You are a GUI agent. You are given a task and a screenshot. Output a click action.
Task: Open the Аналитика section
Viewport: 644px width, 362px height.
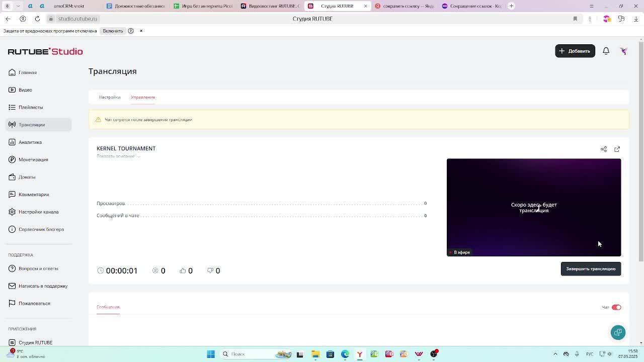click(30, 142)
